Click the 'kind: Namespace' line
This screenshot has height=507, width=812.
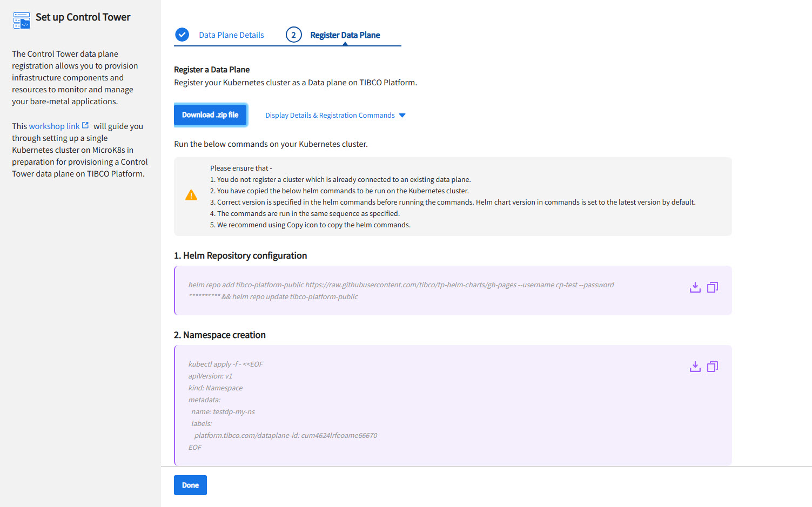click(216, 388)
